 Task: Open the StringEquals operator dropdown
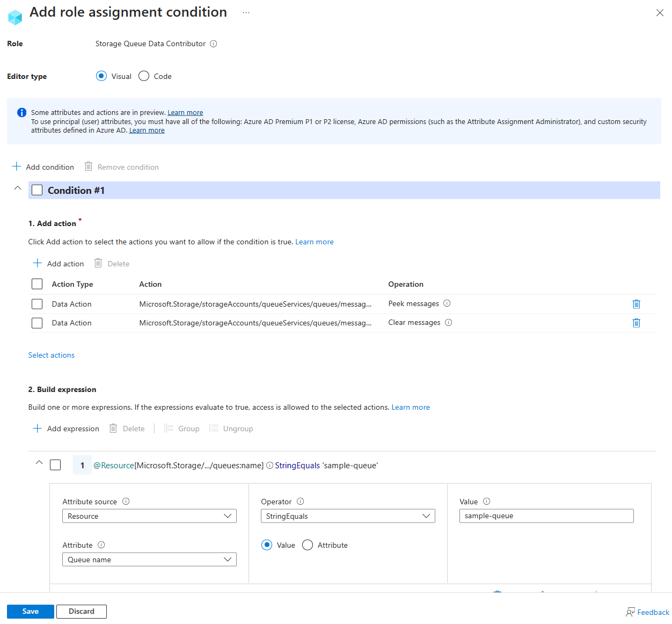[x=348, y=516]
